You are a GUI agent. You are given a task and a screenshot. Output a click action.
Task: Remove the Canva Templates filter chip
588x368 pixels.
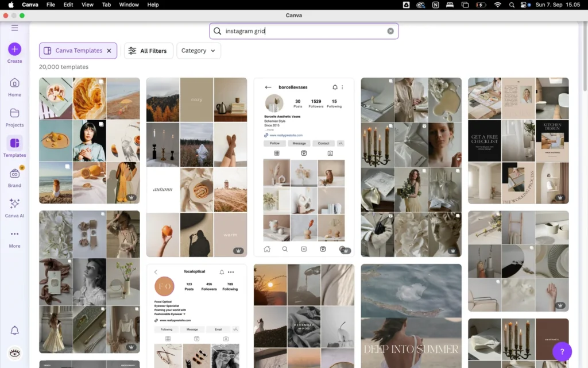click(109, 51)
